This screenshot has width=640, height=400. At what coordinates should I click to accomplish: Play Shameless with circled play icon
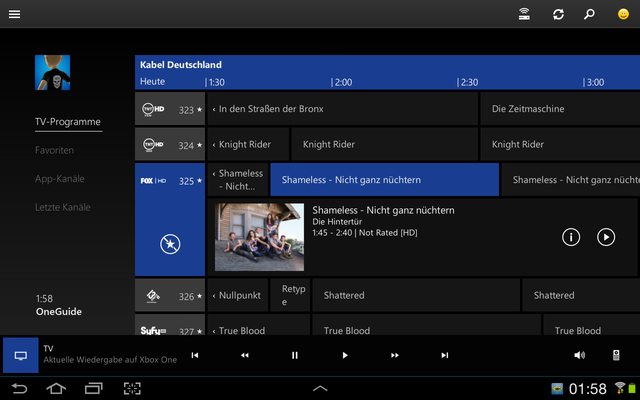pyautogui.click(x=606, y=237)
